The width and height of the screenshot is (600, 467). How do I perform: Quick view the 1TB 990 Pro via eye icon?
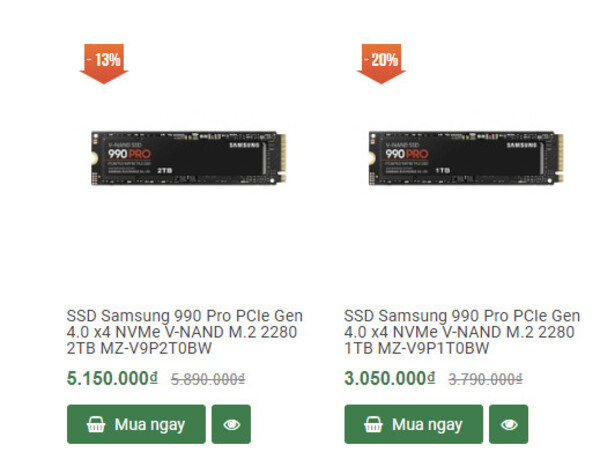click(x=509, y=424)
